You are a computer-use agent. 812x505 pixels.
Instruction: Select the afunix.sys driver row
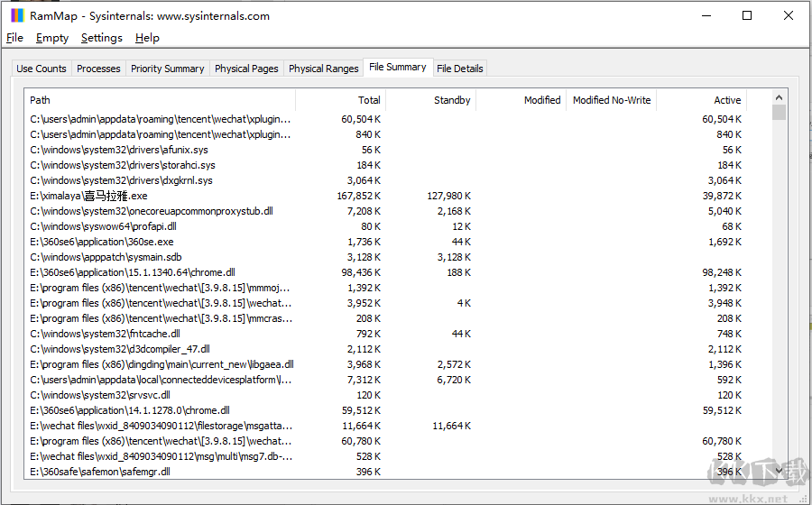[x=386, y=150]
